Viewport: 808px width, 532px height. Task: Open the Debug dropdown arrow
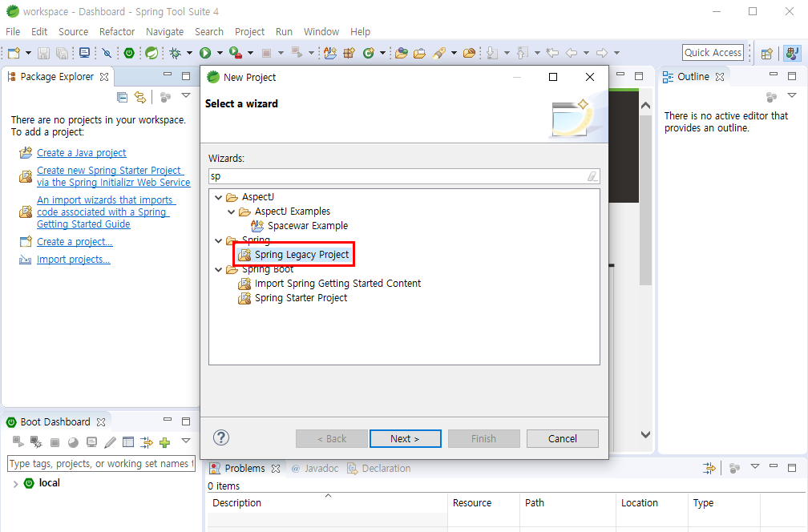[189, 53]
